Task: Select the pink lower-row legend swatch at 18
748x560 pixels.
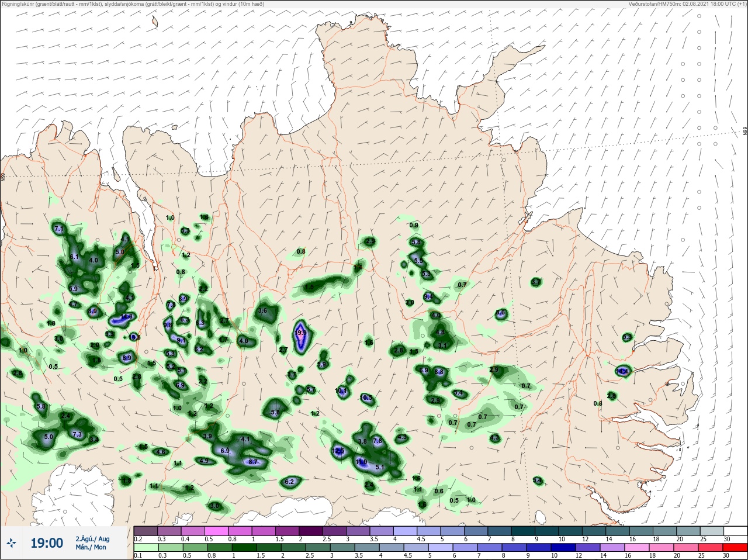Action: click(661, 548)
